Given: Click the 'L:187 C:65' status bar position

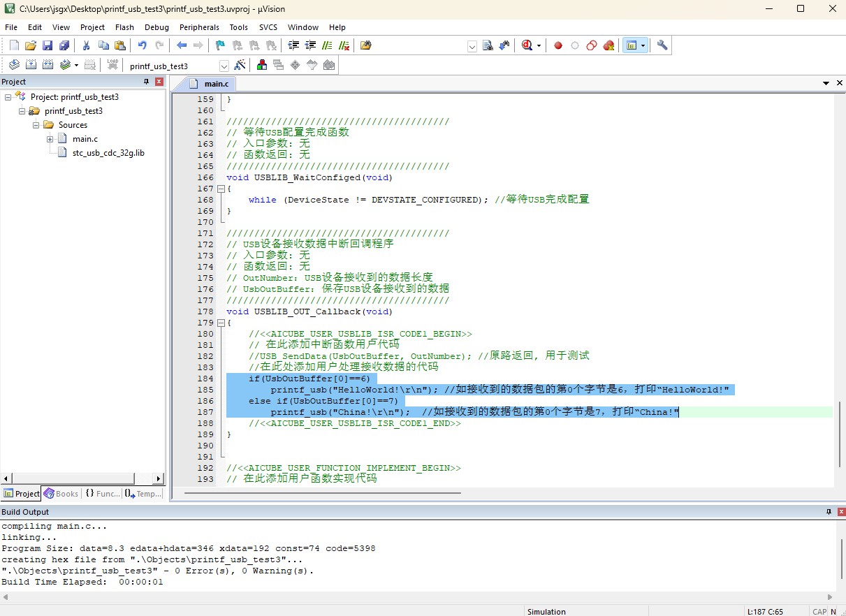Looking at the screenshot, I should point(767,611).
